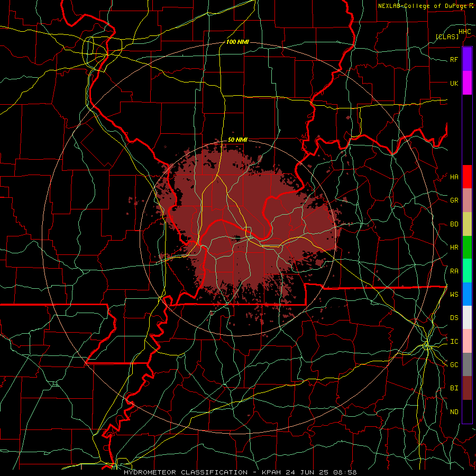Click the 'WS' legend label
Viewport: 476px width, 476px height.
[454, 294]
